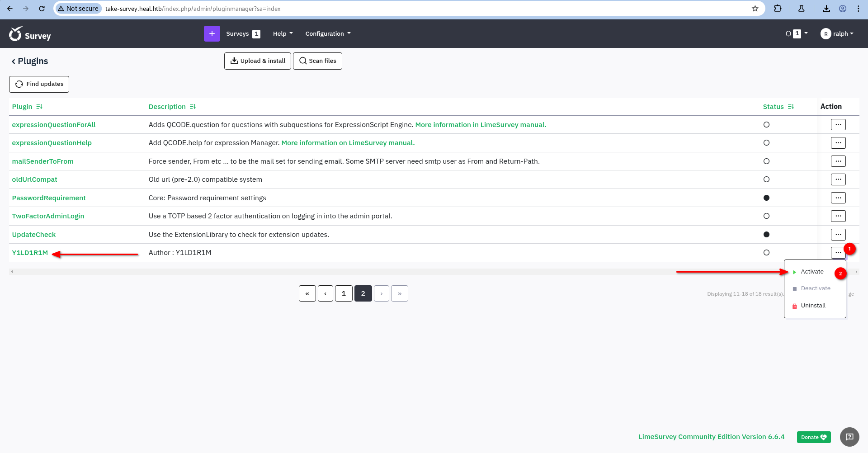Image resolution: width=868 pixels, height=453 pixels.
Task: Open the Y1LD1R1M plugin link
Action: coord(30,253)
